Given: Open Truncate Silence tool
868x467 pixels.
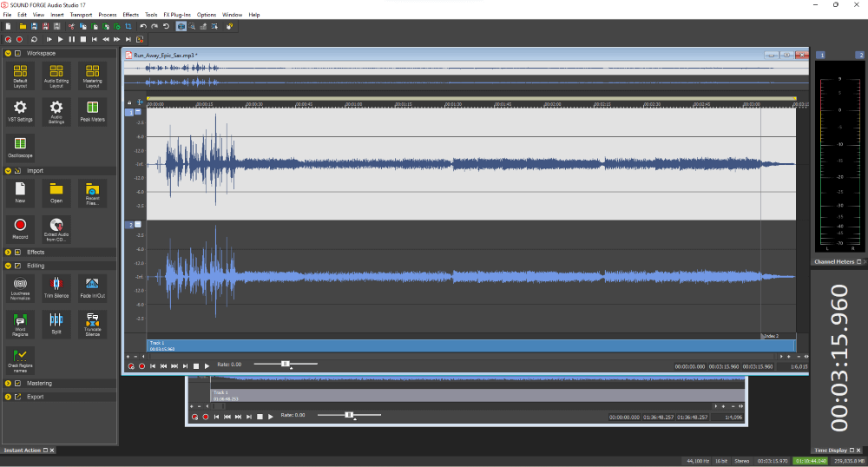Looking at the screenshot, I should pos(93,325).
